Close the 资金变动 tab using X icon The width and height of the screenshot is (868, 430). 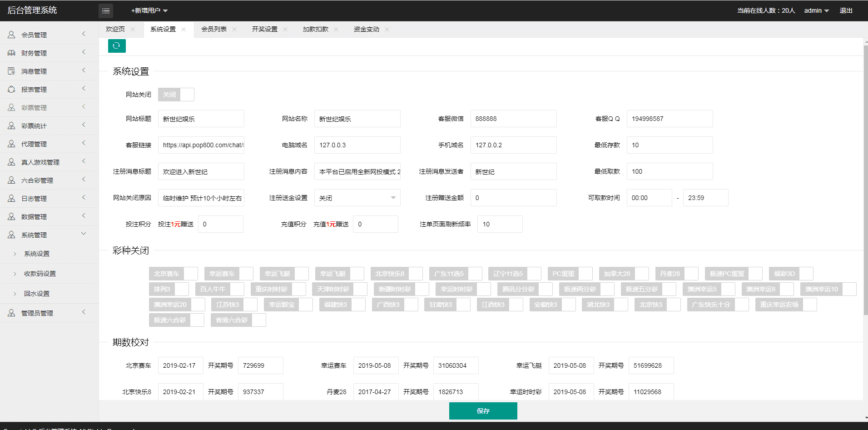coord(387,30)
